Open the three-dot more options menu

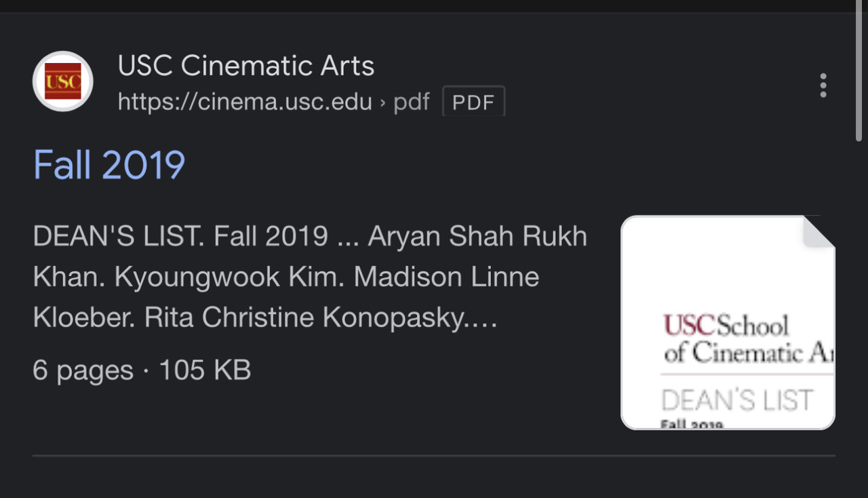(823, 85)
